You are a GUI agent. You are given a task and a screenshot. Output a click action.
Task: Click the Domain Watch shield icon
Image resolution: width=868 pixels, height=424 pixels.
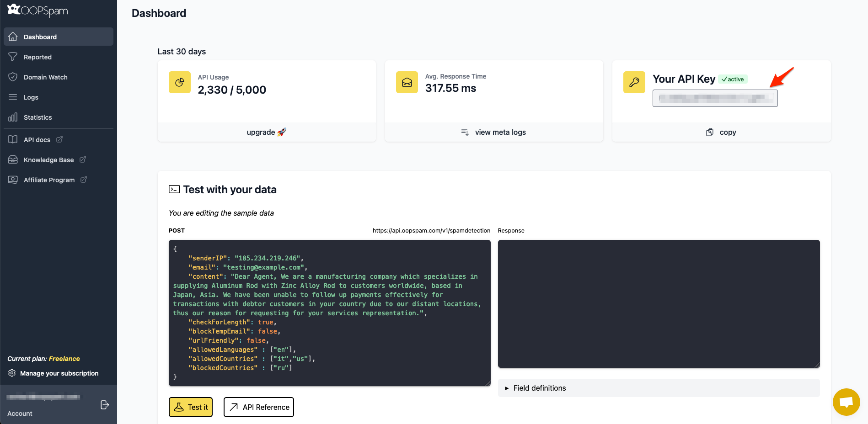(x=13, y=77)
